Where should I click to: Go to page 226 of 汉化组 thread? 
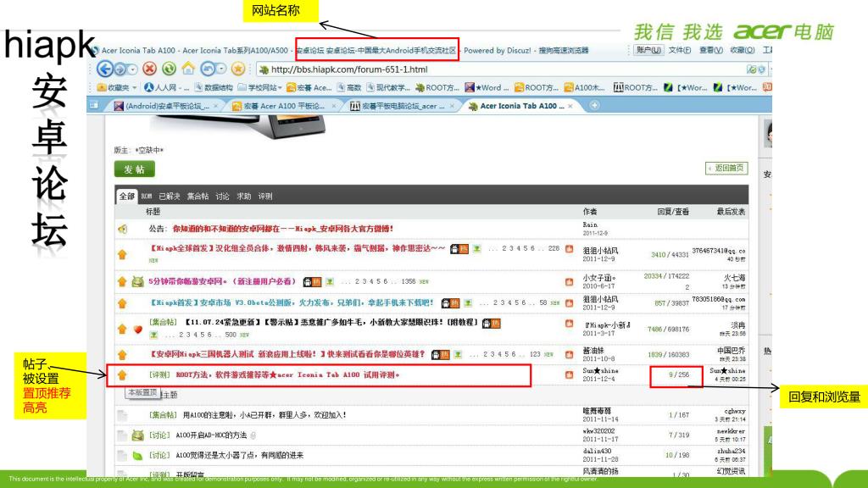[x=554, y=248]
